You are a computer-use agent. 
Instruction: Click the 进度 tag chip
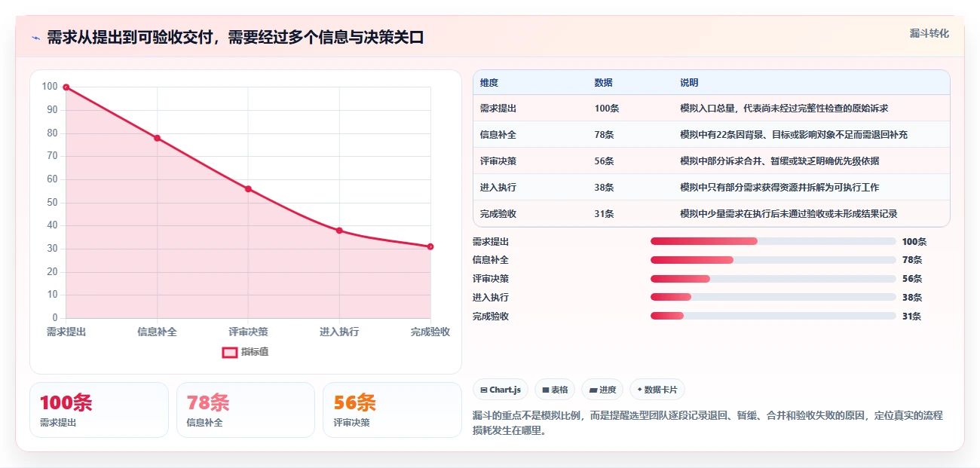pos(602,390)
